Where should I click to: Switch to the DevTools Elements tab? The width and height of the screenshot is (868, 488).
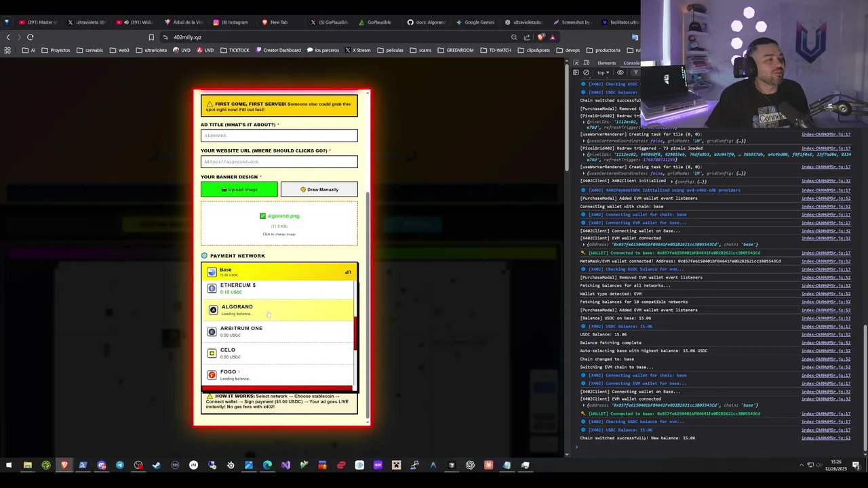(x=606, y=63)
